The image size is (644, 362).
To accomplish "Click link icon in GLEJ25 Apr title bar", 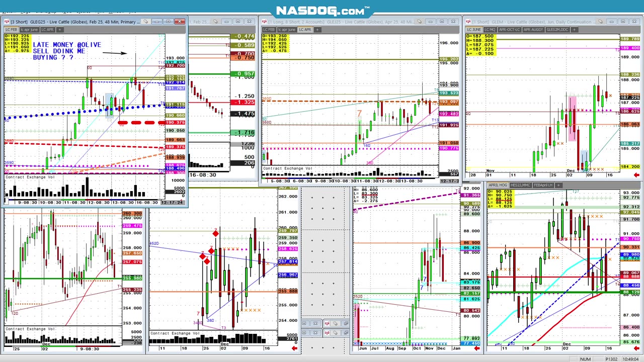I will pyautogui.click(x=420, y=22).
